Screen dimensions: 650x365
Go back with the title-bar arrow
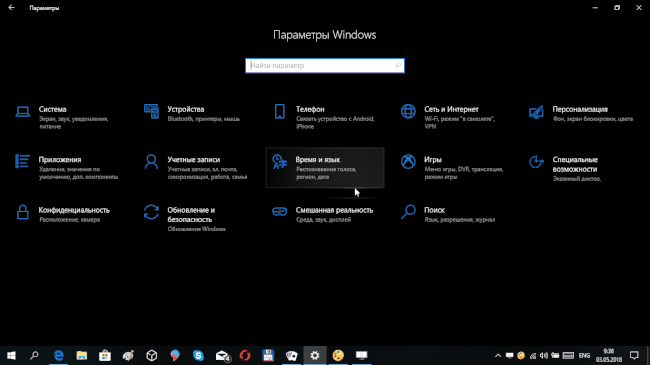pos(11,7)
